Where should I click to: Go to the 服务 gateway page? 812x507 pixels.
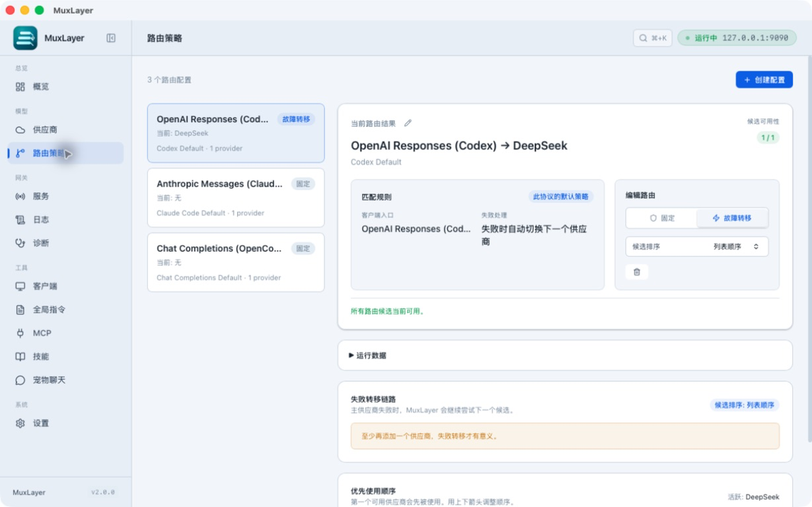[x=65, y=196]
